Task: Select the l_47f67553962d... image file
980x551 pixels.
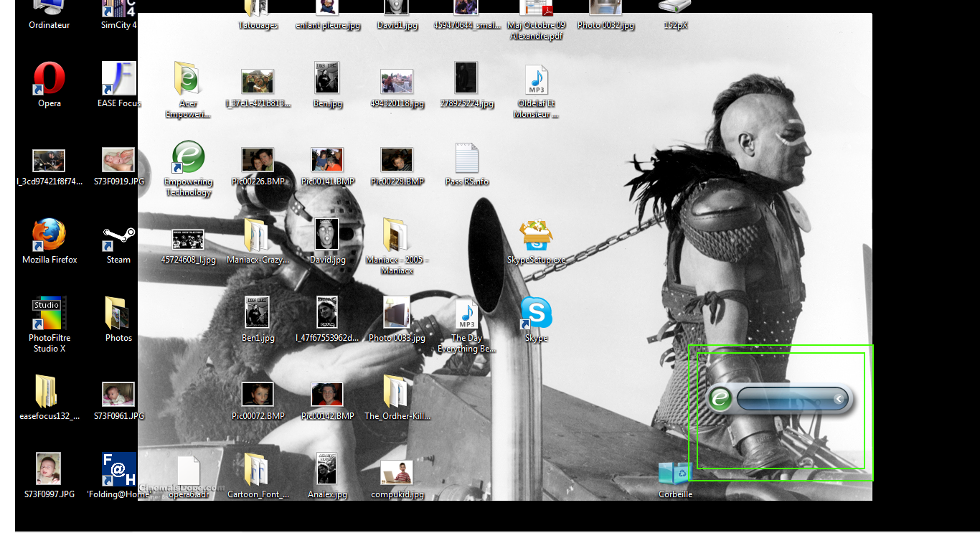Action: click(327, 312)
